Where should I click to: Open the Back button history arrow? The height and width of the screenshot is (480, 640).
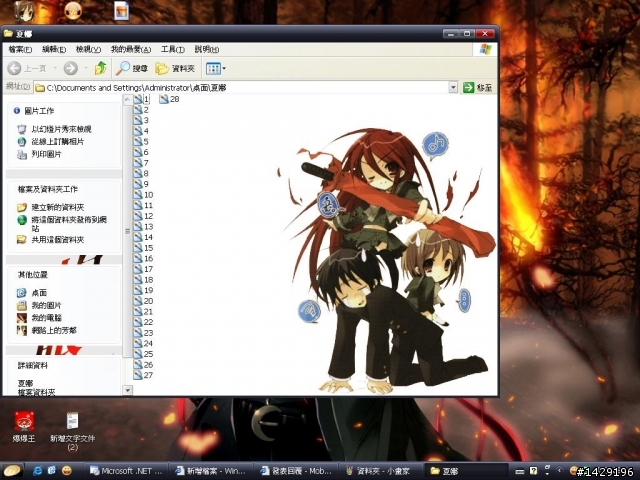tap(55, 68)
